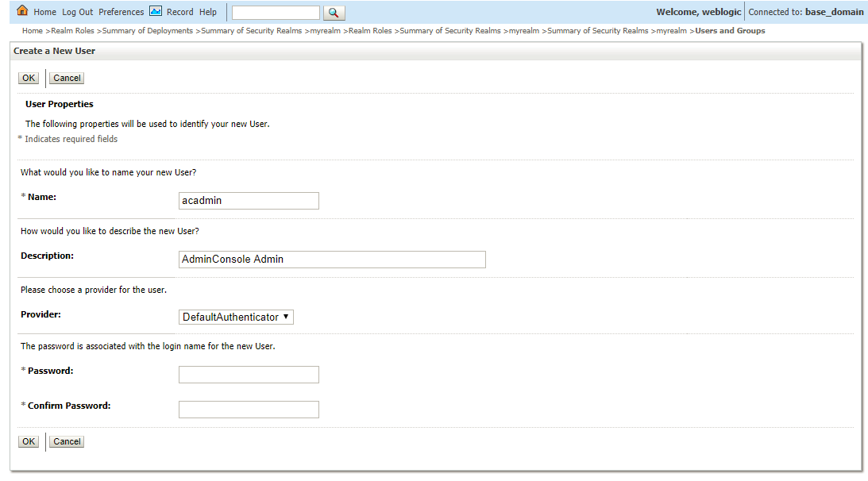Click the Cancel button at the top
Screen dimensions: 868x481
coord(66,77)
